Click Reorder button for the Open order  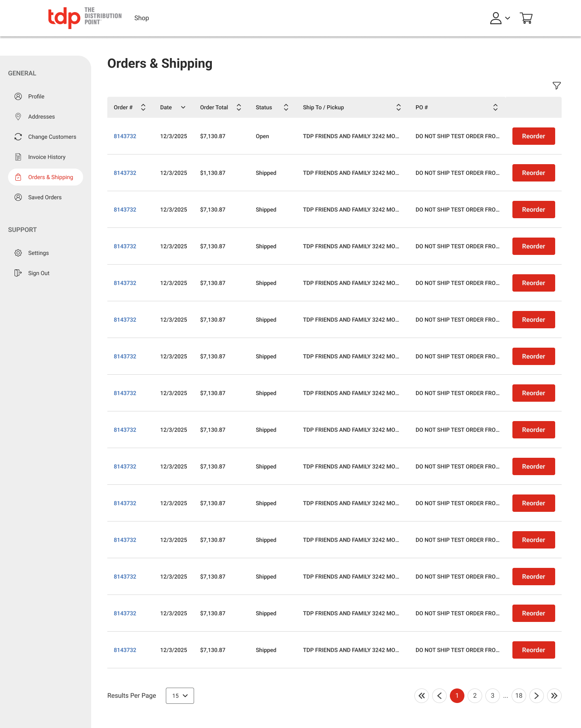(533, 136)
